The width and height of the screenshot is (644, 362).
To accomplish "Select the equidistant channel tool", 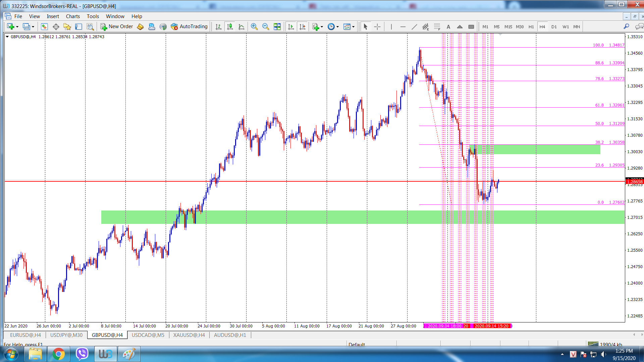I will tap(426, 26).
